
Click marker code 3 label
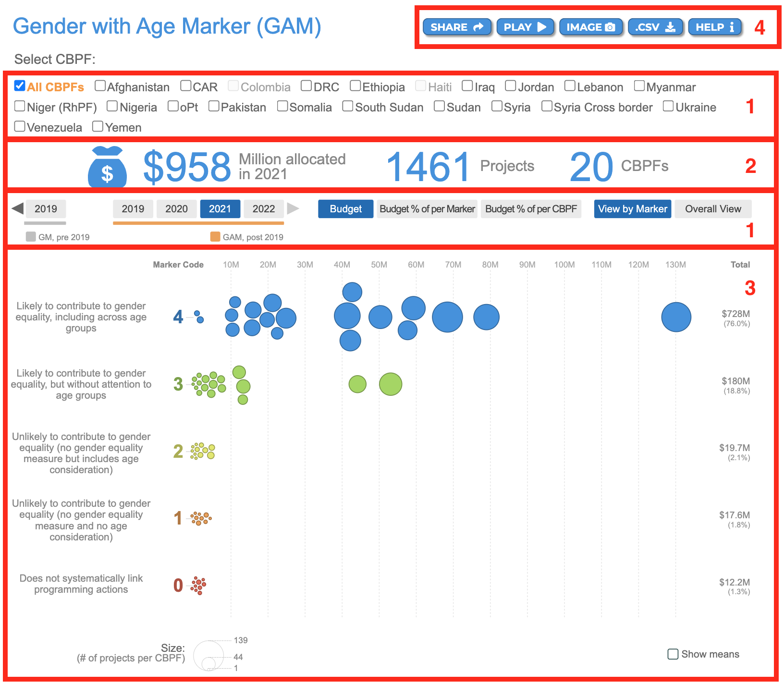click(178, 384)
